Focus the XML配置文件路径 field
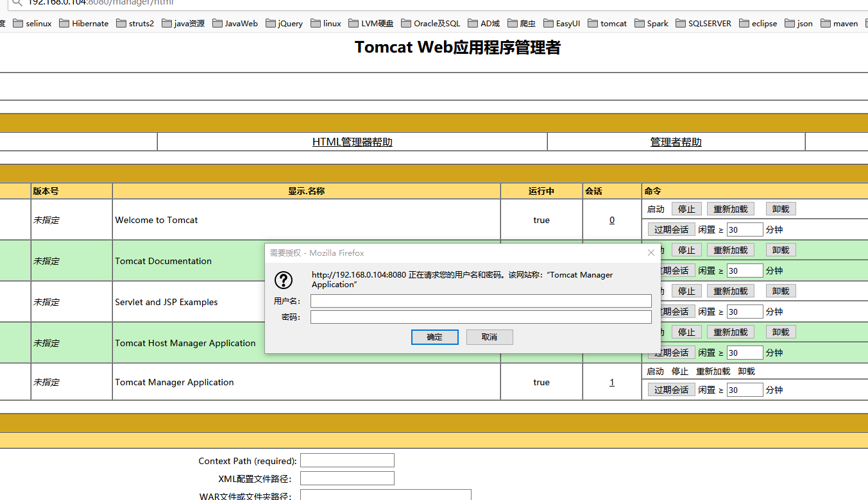The height and width of the screenshot is (500, 868). point(347,478)
